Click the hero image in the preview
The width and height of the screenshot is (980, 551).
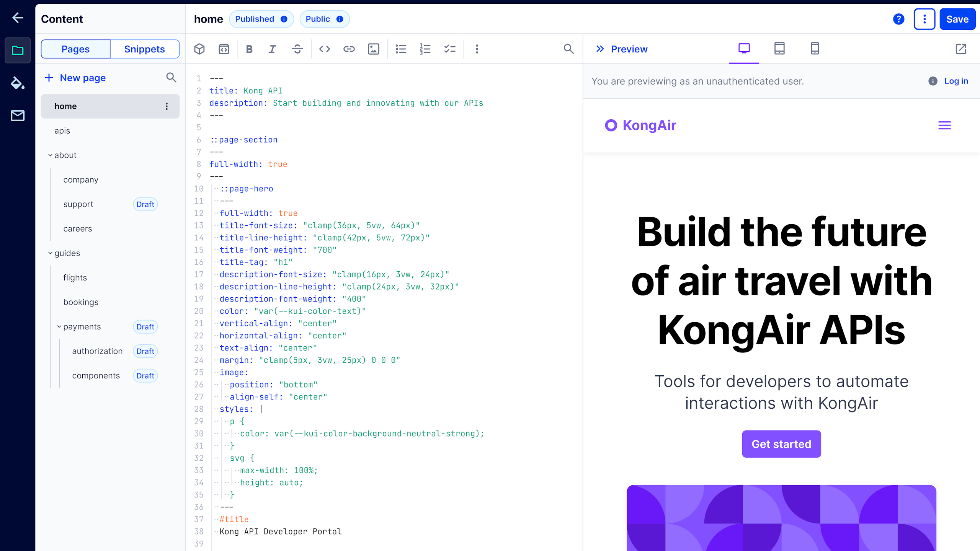(x=781, y=518)
